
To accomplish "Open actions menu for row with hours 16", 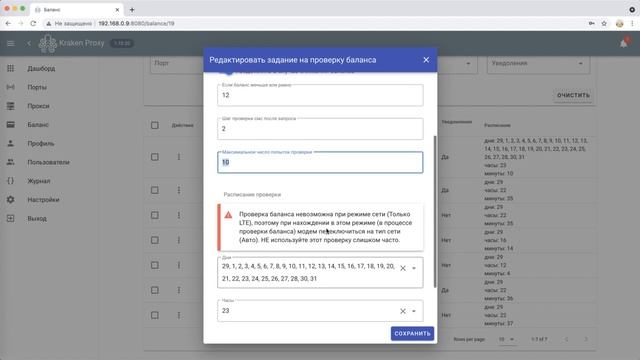I will pyautogui.click(x=179, y=240).
